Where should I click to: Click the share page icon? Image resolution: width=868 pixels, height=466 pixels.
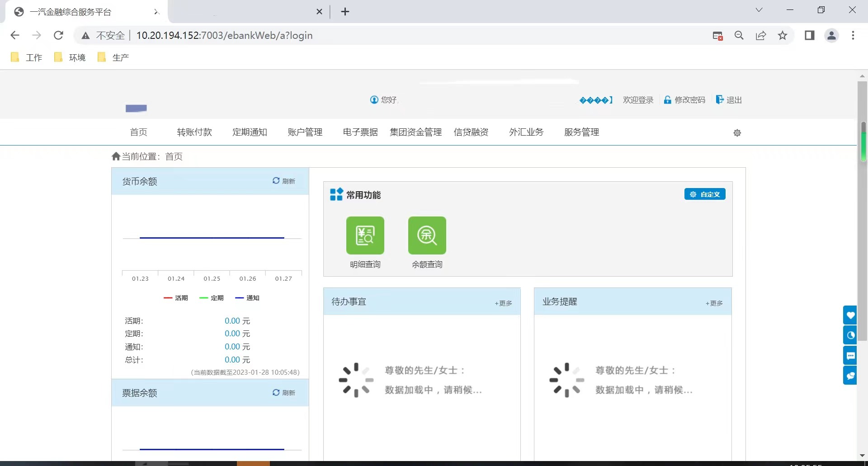[761, 35]
